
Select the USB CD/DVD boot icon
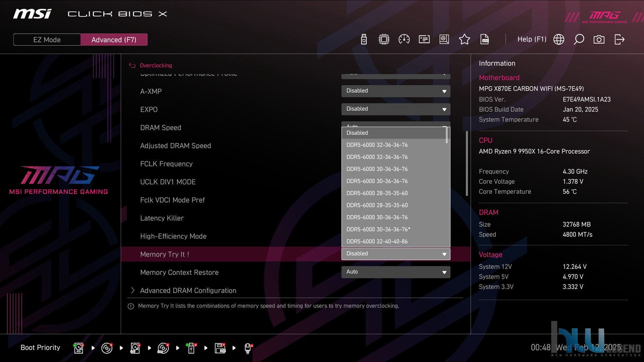point(163,348)
